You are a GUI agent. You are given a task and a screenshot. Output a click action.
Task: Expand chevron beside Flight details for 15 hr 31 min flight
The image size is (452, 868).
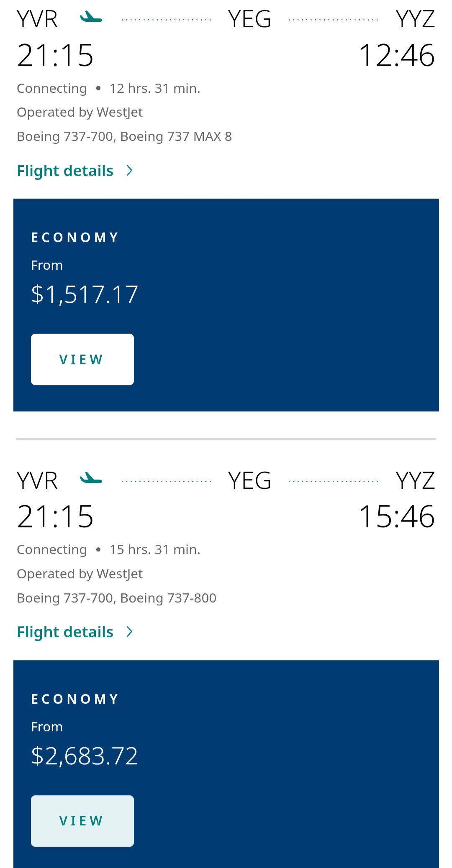click(129, 632)
